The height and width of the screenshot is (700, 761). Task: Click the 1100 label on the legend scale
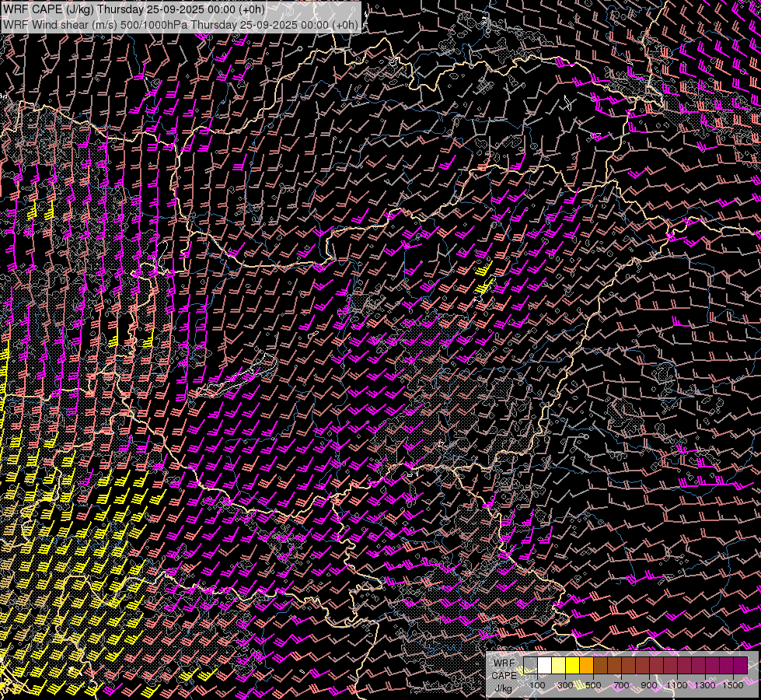coord(677,685)
